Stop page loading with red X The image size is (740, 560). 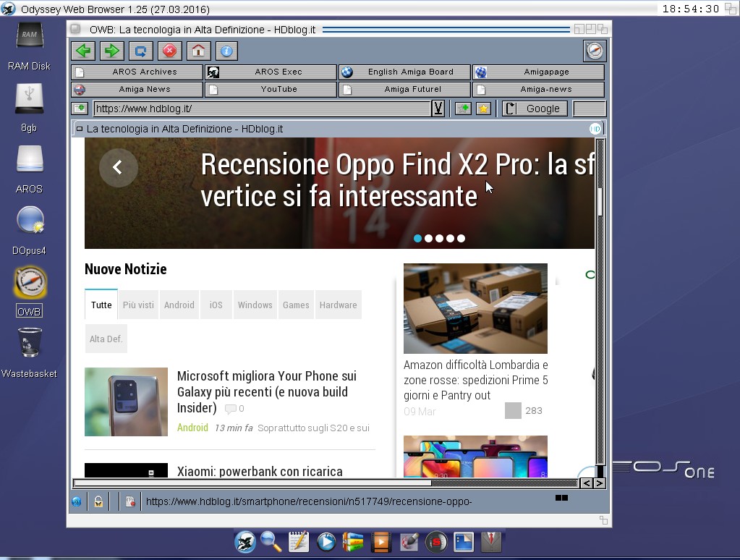(x=169, y=51)
